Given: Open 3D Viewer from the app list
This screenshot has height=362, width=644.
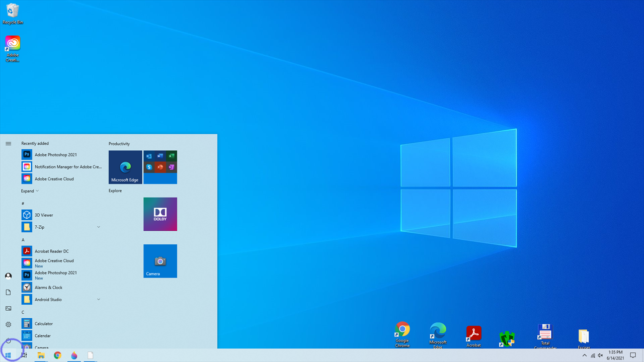Looking at the screenshot, I should pyautogui.click(x=61, y=215).
